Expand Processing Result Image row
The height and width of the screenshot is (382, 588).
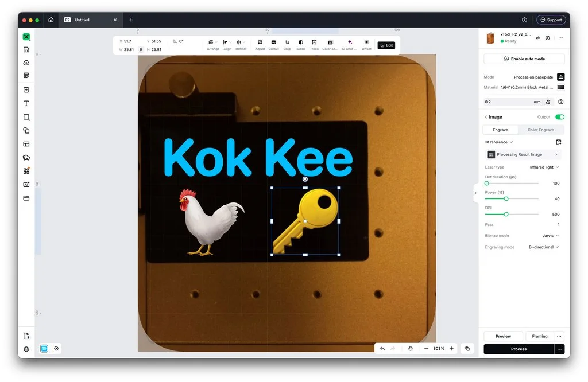pos(524,154)
